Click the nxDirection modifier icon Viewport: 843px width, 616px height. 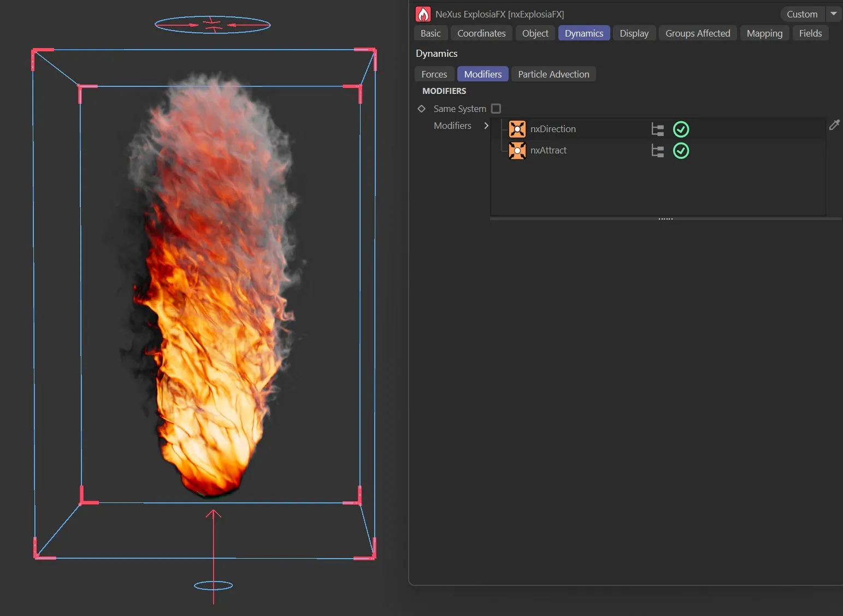[x=517, y=129]
